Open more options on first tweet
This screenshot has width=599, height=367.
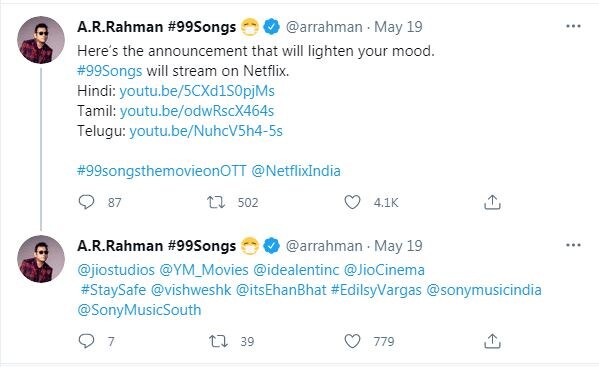pyautogui.click(x=573, y=26)
